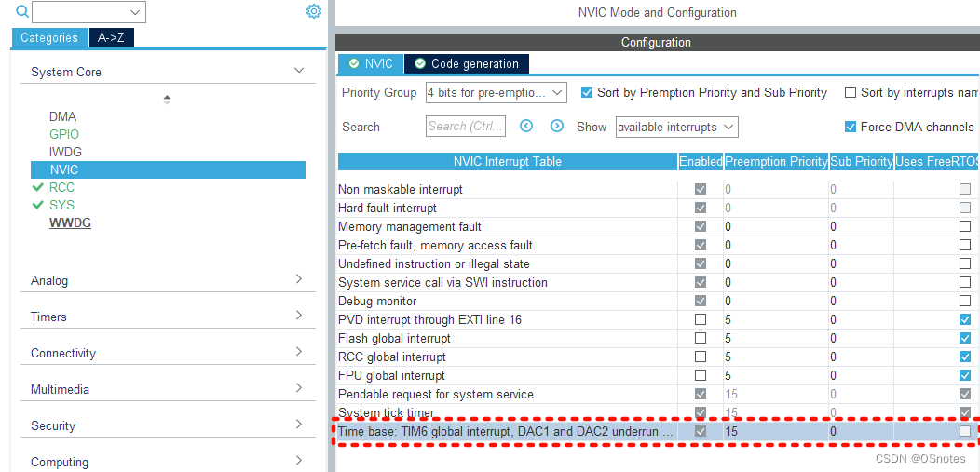Select SYS in System Core list
The width and height of the screenshot is (980, 472).
tap(61, 205)
